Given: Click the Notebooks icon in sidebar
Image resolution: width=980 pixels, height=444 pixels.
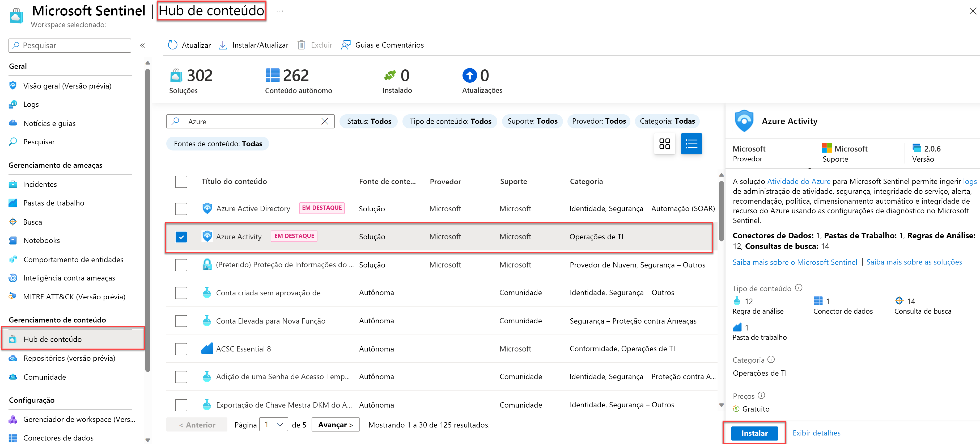Looking at the screenshot, I should 13,240.
